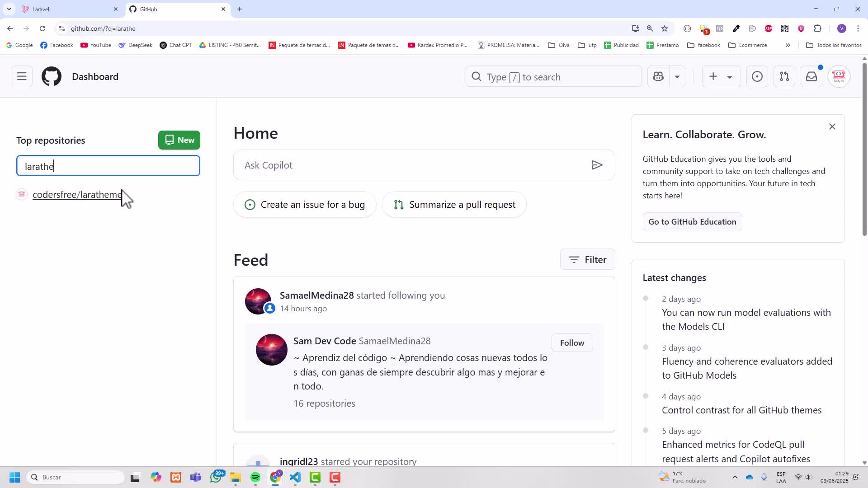Open File Explorer from the taskbar
868x488 pixels.
pyautogui.click(x=235, y=477)
